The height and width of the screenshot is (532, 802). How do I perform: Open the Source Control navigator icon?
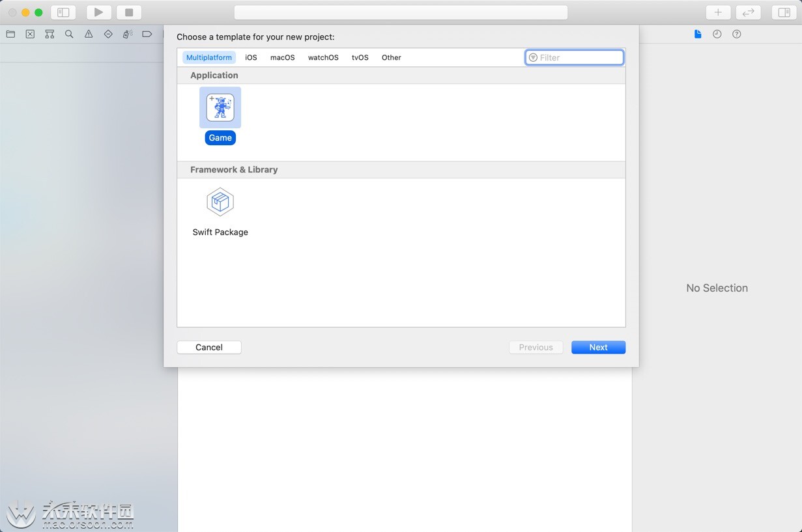(x=30, y=34)
